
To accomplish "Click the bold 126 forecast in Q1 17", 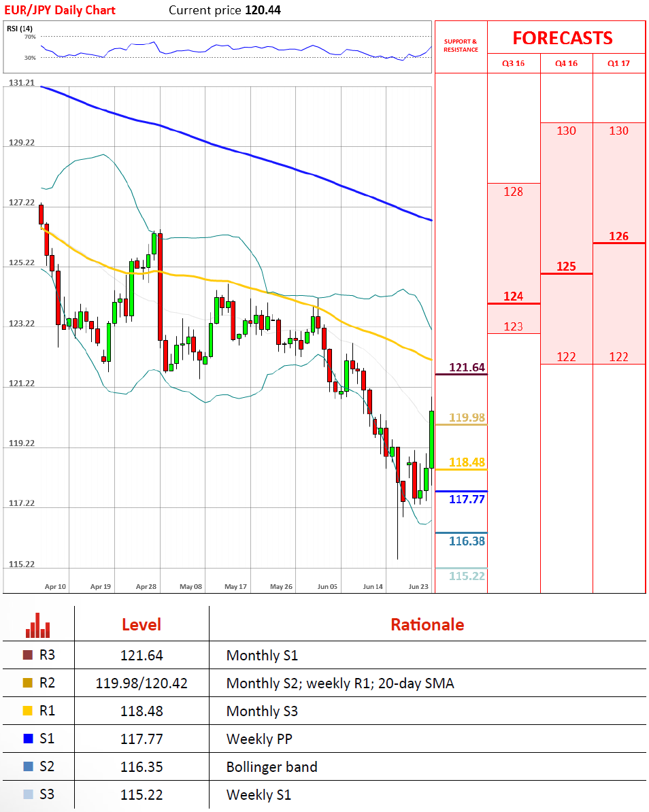I will [618, 237].
